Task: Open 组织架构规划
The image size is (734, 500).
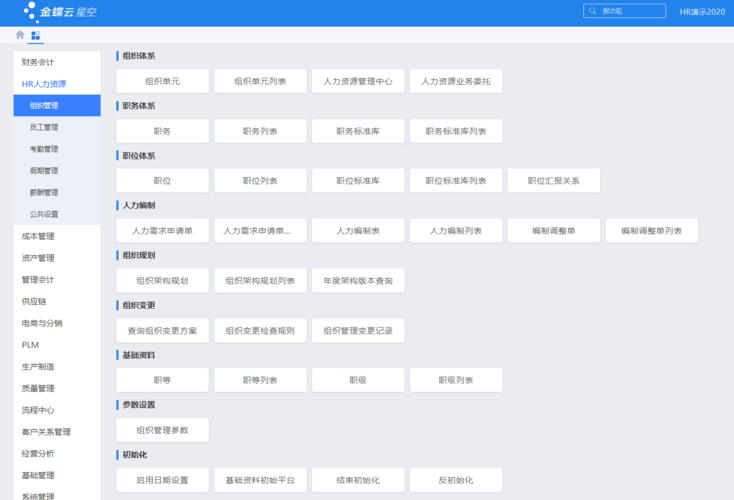Action: click(x=162, y=280)
